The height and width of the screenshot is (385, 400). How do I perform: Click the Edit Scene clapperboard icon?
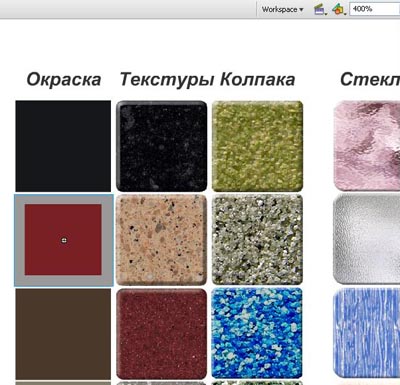[x=320, y=9]
